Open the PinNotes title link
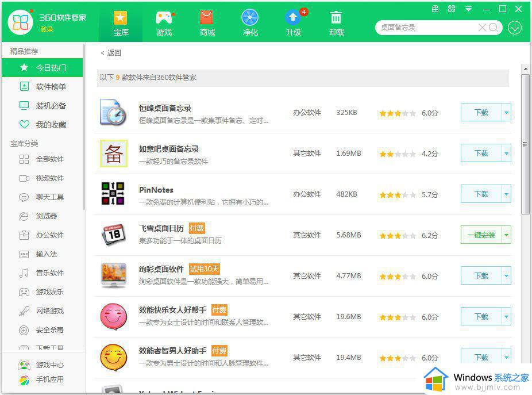Screen dimensions: 532x395 click(x=156, y=190)
